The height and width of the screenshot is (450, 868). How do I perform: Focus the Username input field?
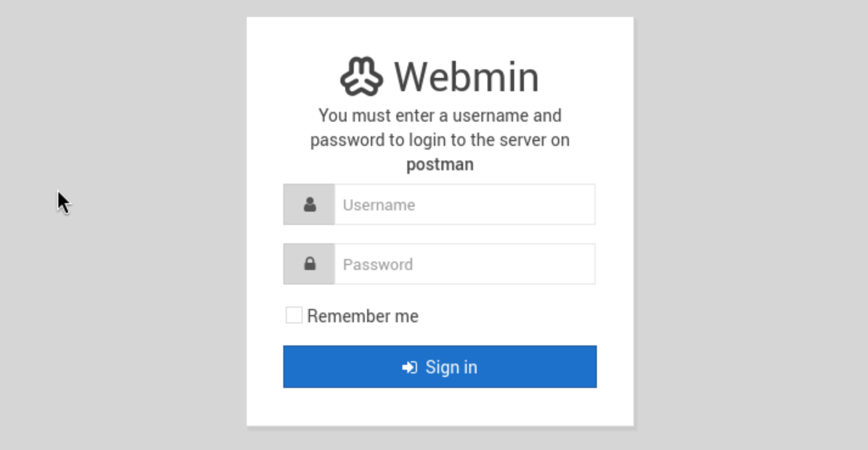tap(464, 205)
